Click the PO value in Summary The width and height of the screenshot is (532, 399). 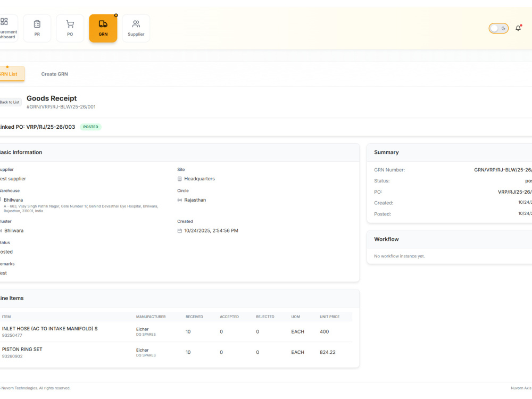click(x=514, y=192)
